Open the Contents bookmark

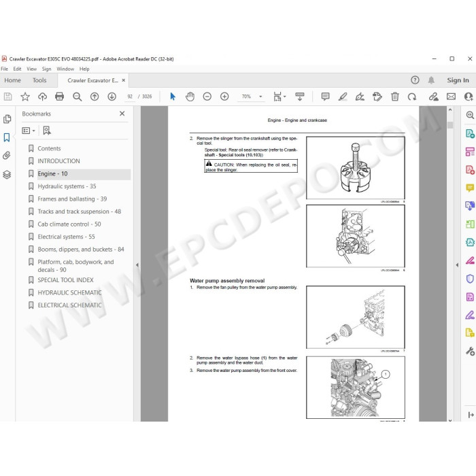tap(49, 148)
